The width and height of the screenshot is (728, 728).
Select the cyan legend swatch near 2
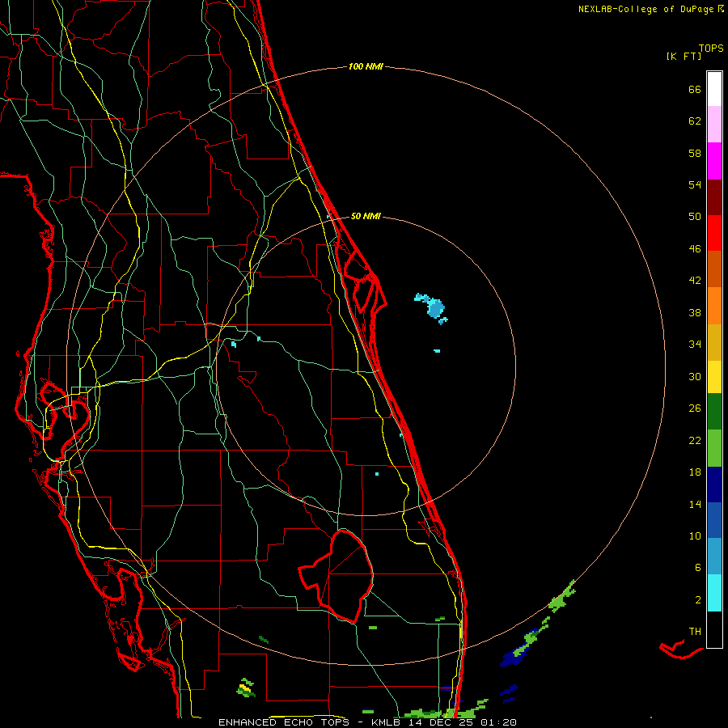[x=714, y=593]
